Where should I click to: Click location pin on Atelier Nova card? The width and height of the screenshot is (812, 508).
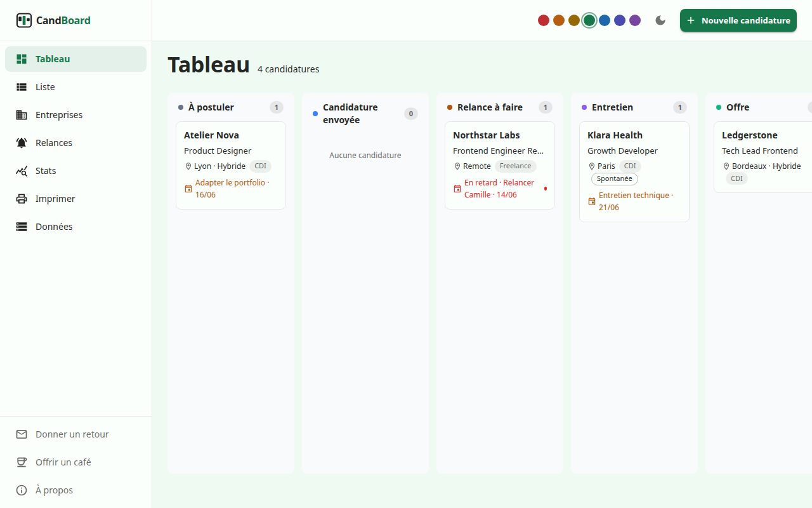click(x=188, y=166)
